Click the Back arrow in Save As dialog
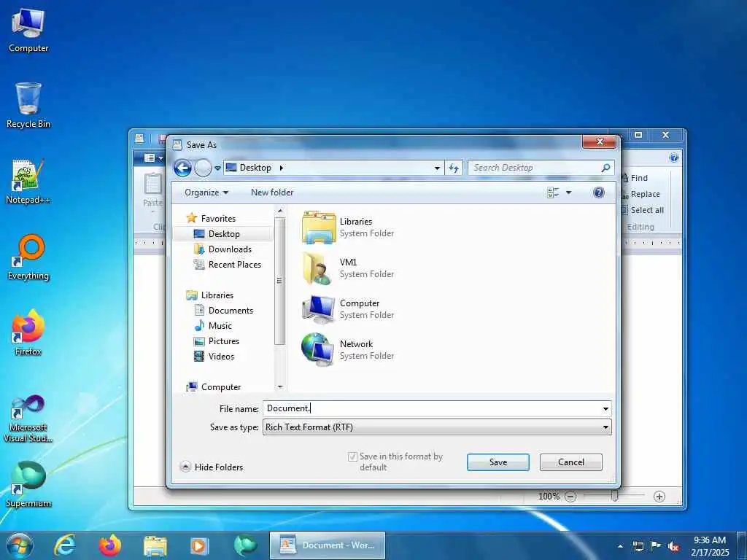Viewport: 747px width, 560px height. pyautogui.click(x=182, y=168)
